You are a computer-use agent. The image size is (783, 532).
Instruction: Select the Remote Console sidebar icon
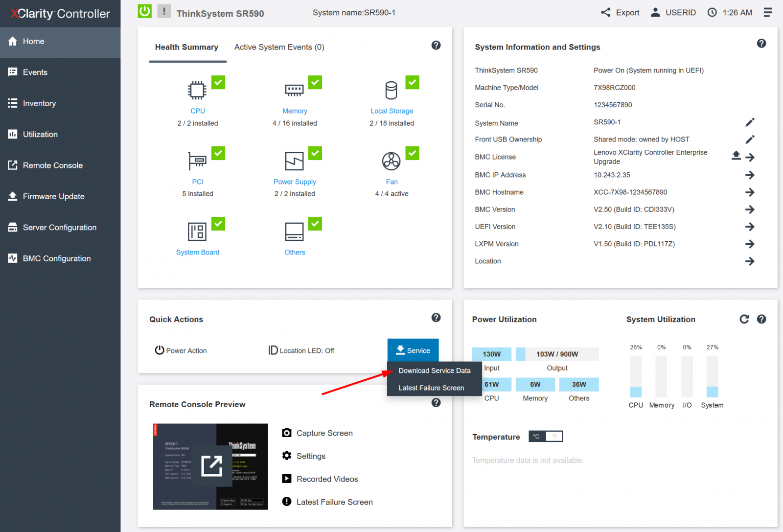(13, 165)
